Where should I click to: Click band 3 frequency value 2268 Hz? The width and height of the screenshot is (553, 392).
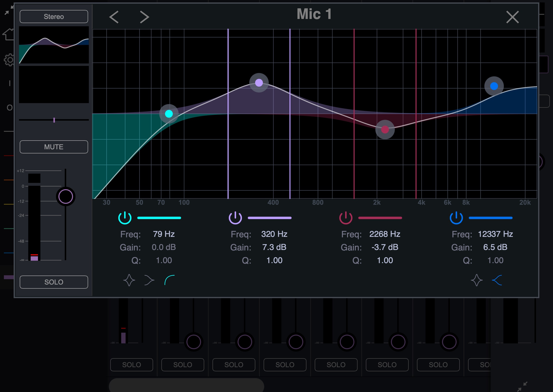coord(385,234)
